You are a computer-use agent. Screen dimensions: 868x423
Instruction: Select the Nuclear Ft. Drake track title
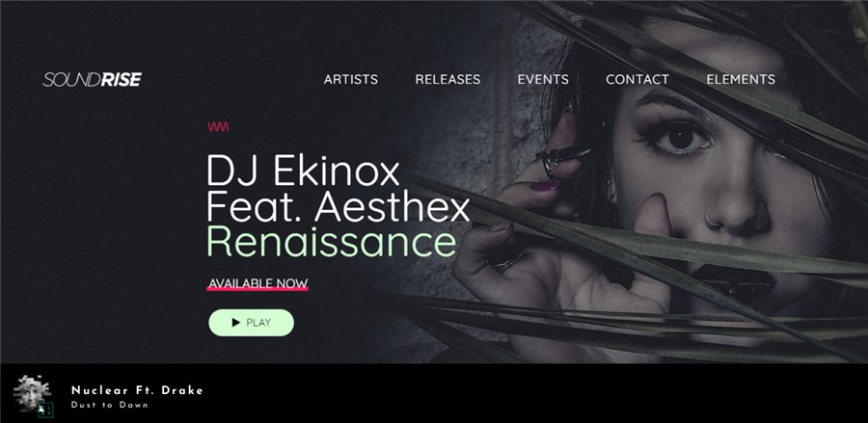click(137, 390)
